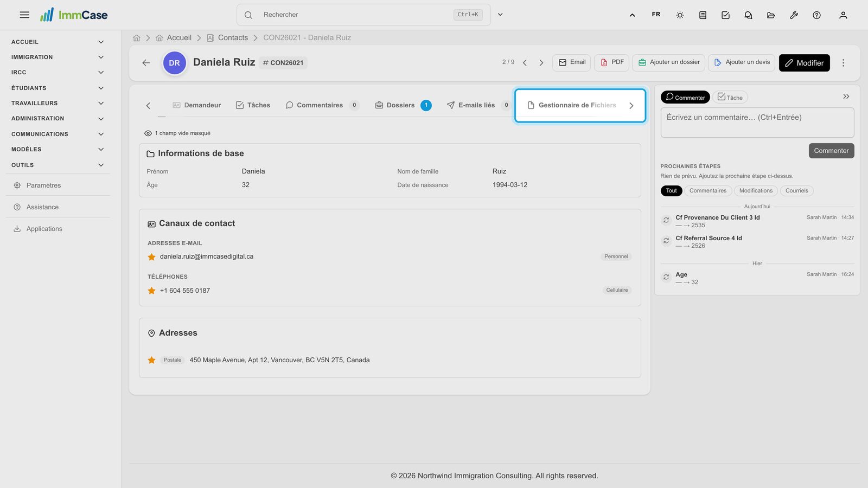Click the PDF export button
This screenshot has height=488, width=868.
point(611,62)
